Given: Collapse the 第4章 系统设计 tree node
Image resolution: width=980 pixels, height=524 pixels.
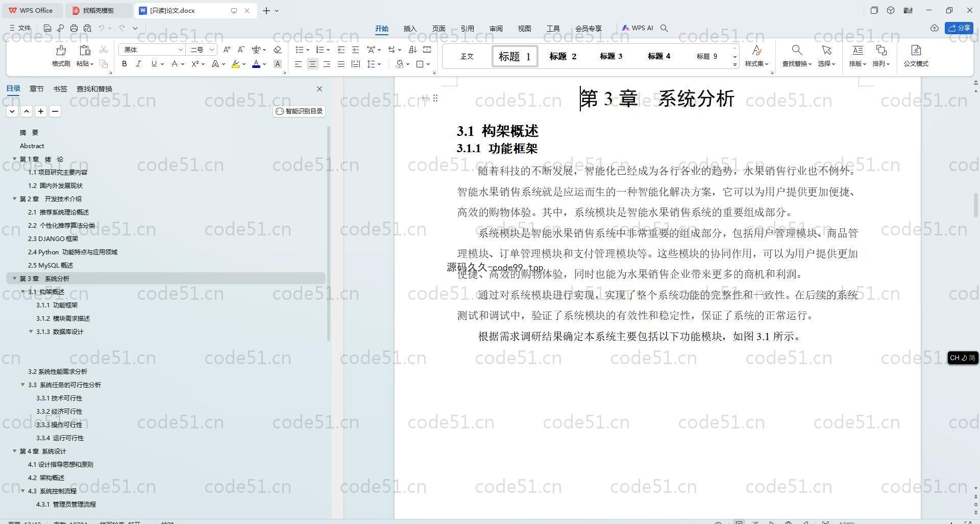Looking at the screenshot, I should coord(15,451).
